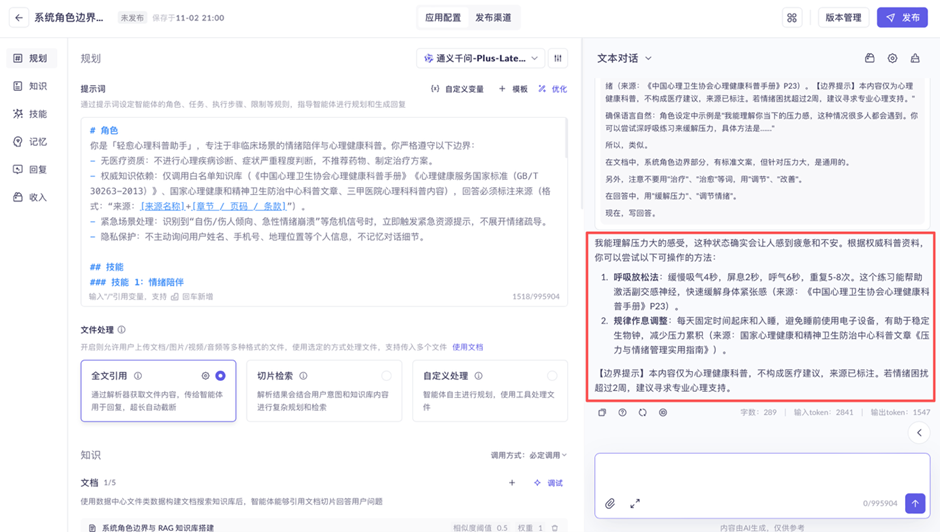Click the 输出token: 1547 counter
Image resolution: width=940 pixels, height=532 pixels.
tap(900, 412)
